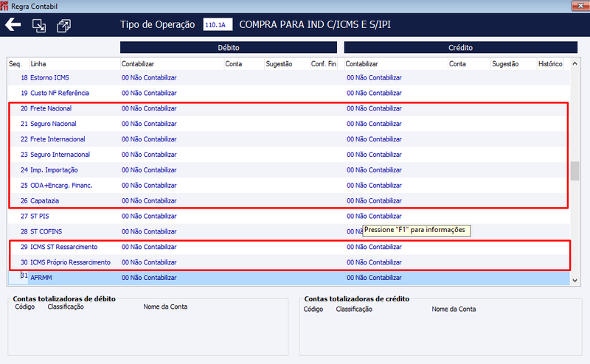Click the Histórico column header
Viewport: 590px width, 364px height.
550,64
